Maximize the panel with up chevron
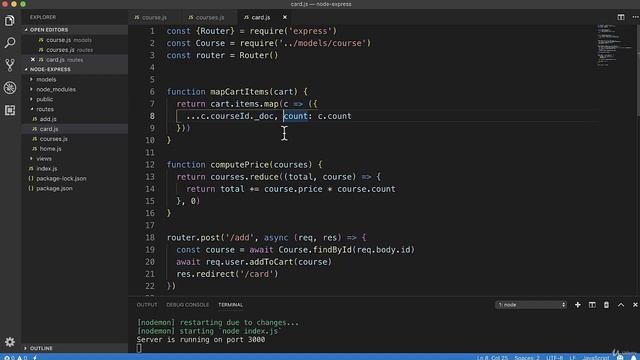The height and width of the screenshot is (360, 640). [621, 305]
